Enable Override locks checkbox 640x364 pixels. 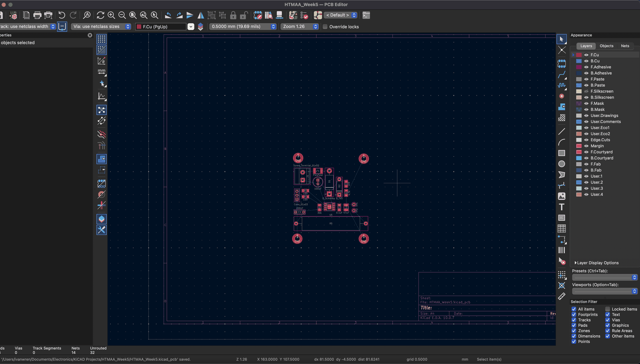tap(325, 27)
